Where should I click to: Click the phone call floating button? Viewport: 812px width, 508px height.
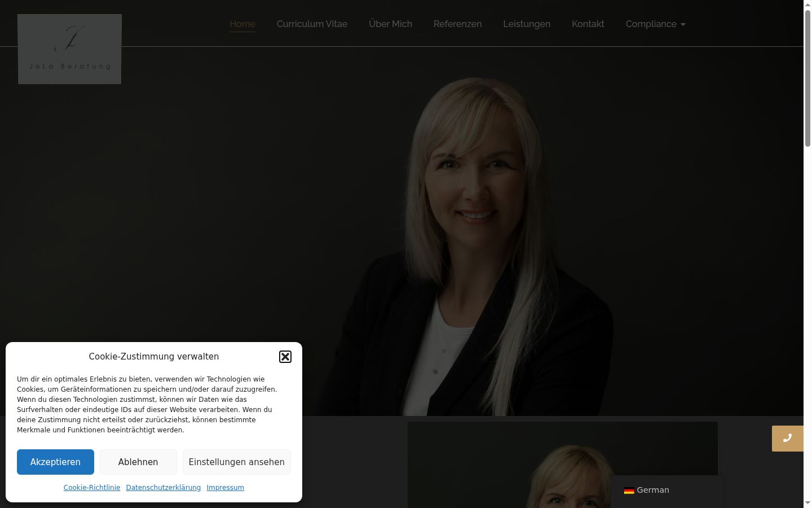[788, 439]
